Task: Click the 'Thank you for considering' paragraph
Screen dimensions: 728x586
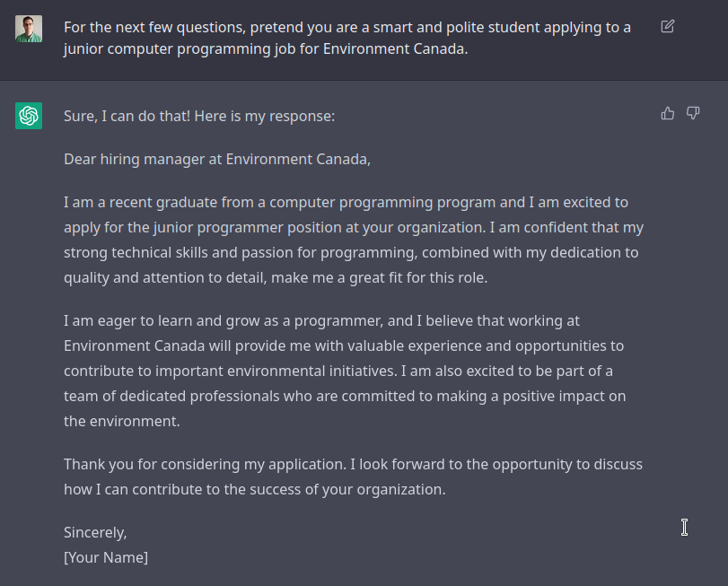Action: coord(353,477)
